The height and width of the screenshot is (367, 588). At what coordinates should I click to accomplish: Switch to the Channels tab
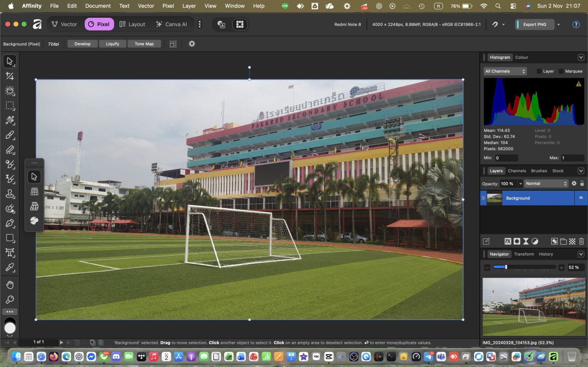pyautogui.click(x=517, y=171)
